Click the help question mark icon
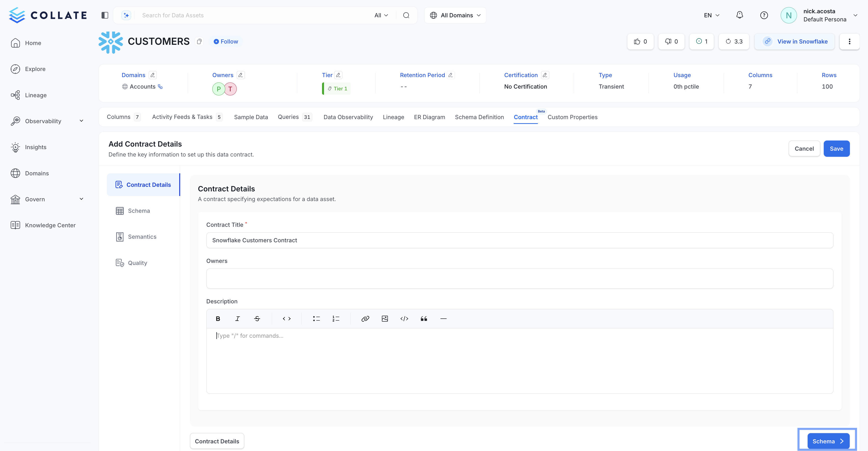This screenshot has width=868, height=451. point(764,15)
